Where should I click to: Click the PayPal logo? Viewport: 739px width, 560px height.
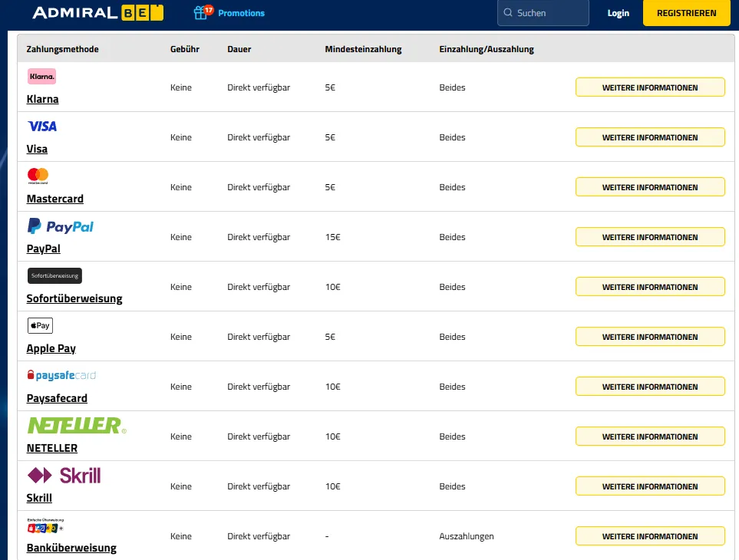click(61, 226)
